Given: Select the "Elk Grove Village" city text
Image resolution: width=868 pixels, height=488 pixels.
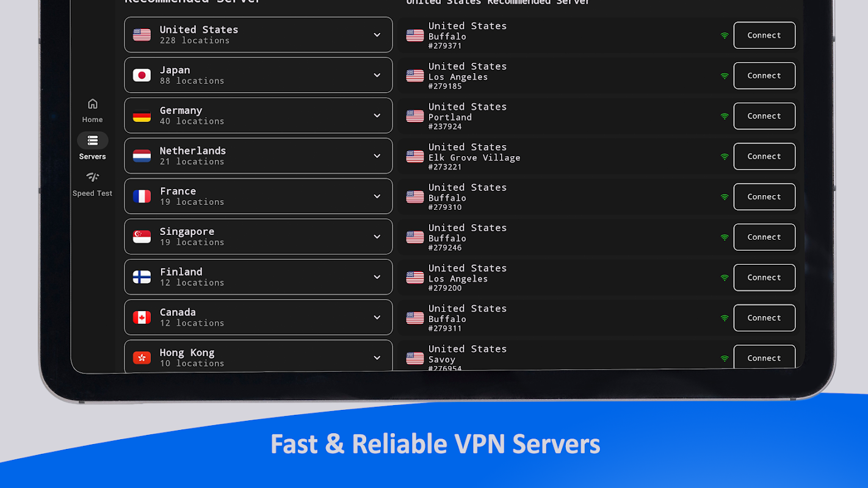Looking at the screenshot, I should tap(474, 157).
